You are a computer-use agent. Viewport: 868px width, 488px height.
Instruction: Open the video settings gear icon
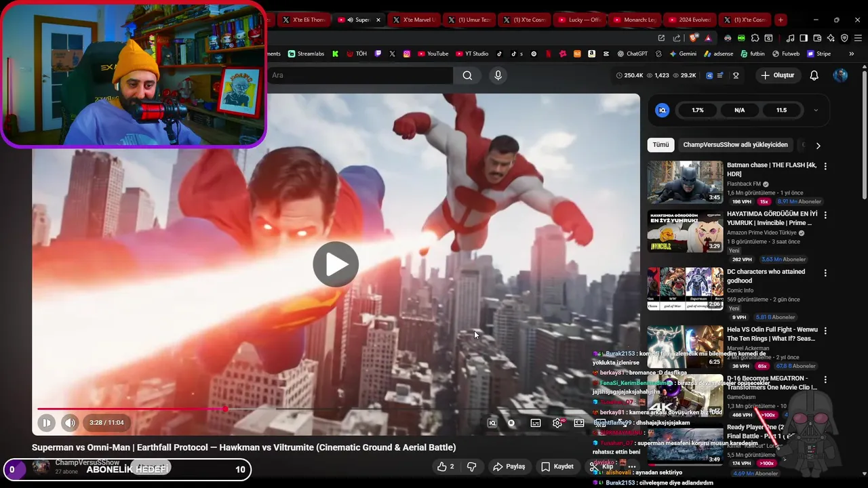(557, 423)
